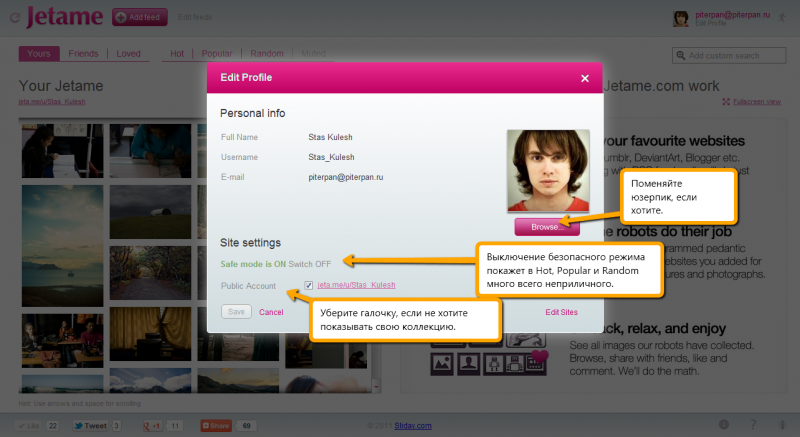Click Cancel in the Edit Profile dialog

tap(271, 312)
